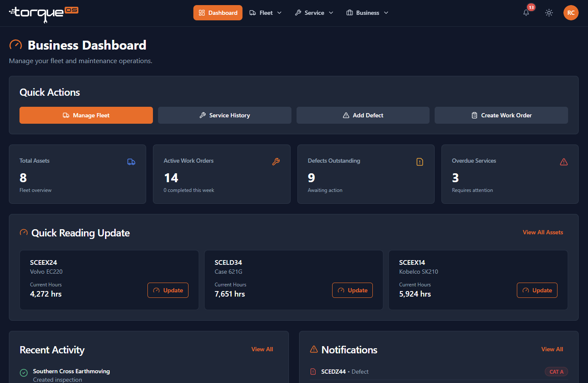Screen dimensions: 588x383
Task: Open the Overdue Services card
Action: (510, 174)
